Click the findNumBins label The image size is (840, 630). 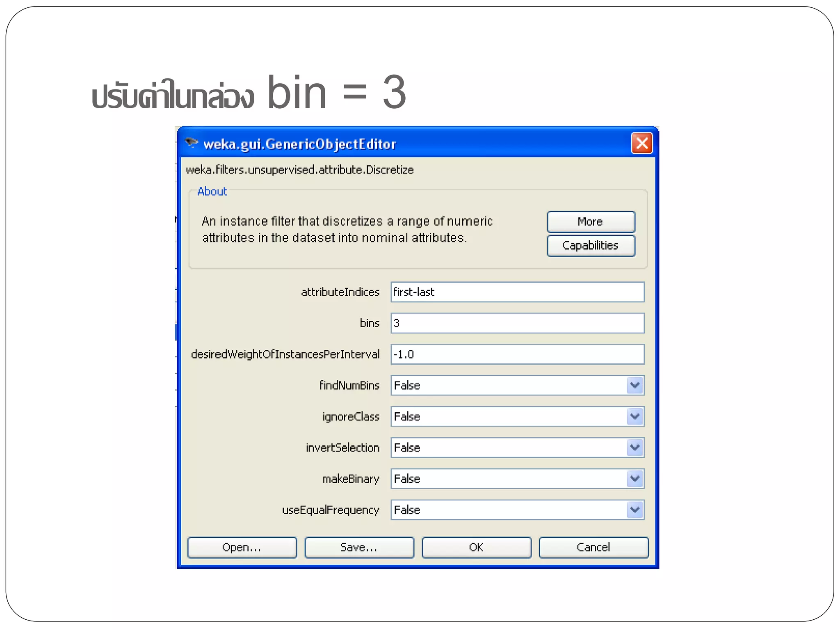(x=349, y=386)
